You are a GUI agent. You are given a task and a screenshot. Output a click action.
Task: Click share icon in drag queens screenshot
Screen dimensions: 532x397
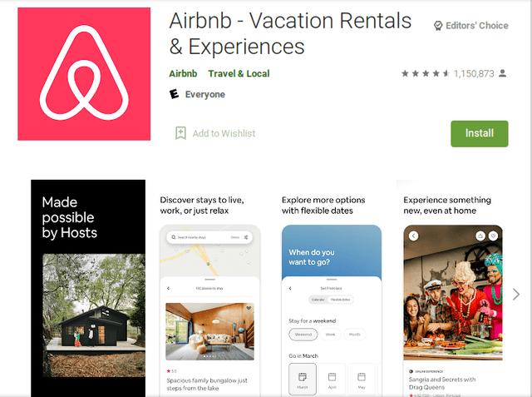[480, 236]
